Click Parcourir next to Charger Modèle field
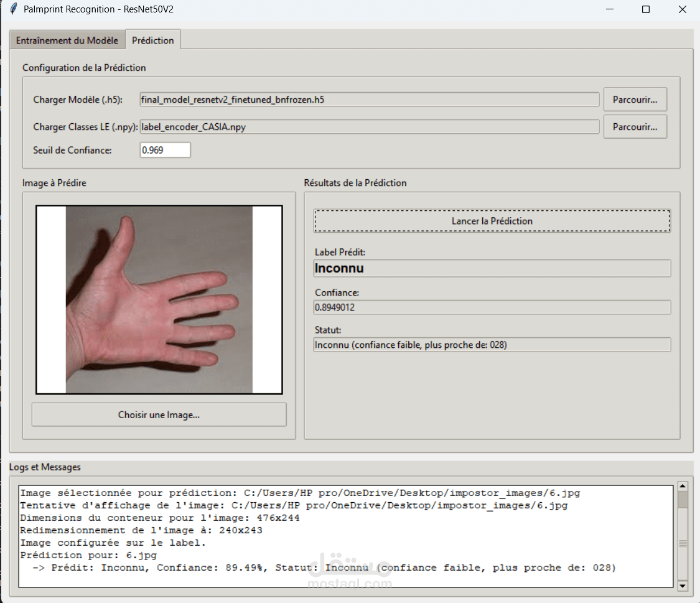 [x=635, y=100]
